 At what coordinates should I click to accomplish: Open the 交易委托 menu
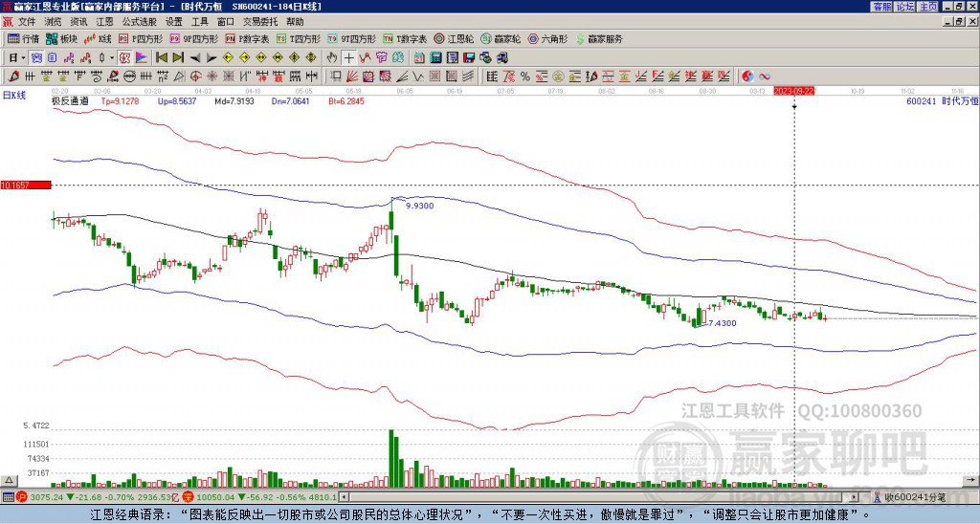click(x=260, y=22)
